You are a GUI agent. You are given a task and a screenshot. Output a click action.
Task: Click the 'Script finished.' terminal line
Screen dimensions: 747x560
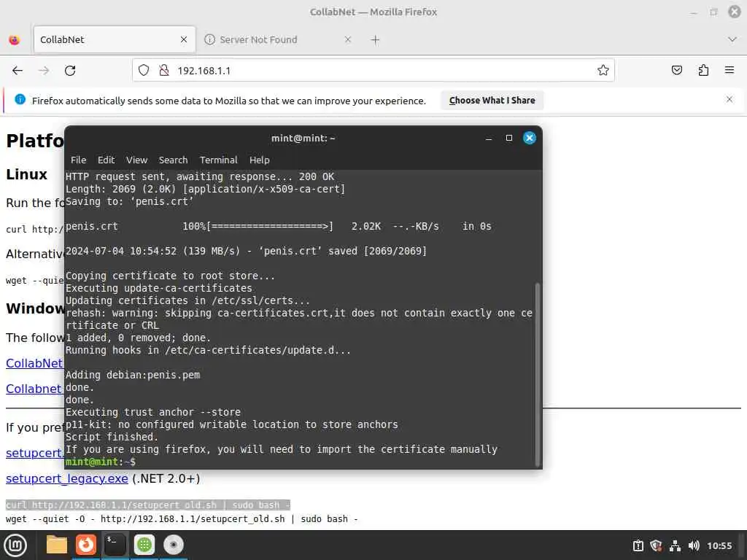(112, 437)
